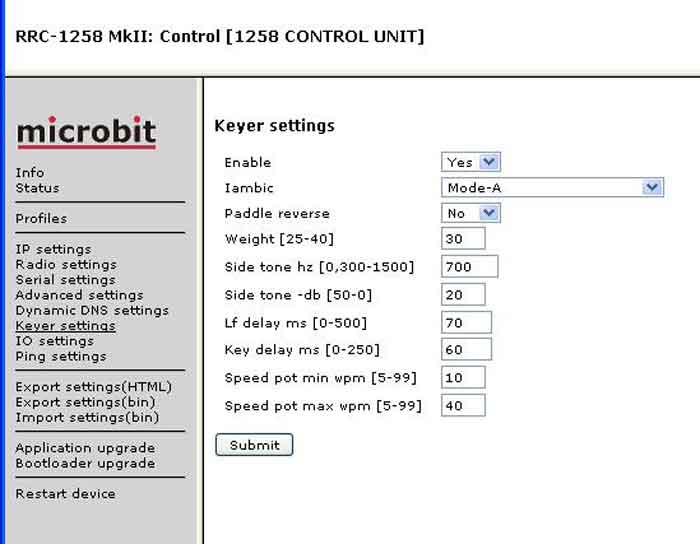Open Serial settings
Screen dimensions: 700x544
[66, 280]
